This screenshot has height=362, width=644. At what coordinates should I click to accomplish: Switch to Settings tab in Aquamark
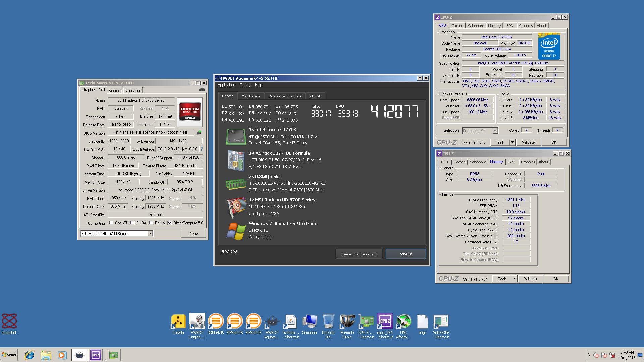251,96
